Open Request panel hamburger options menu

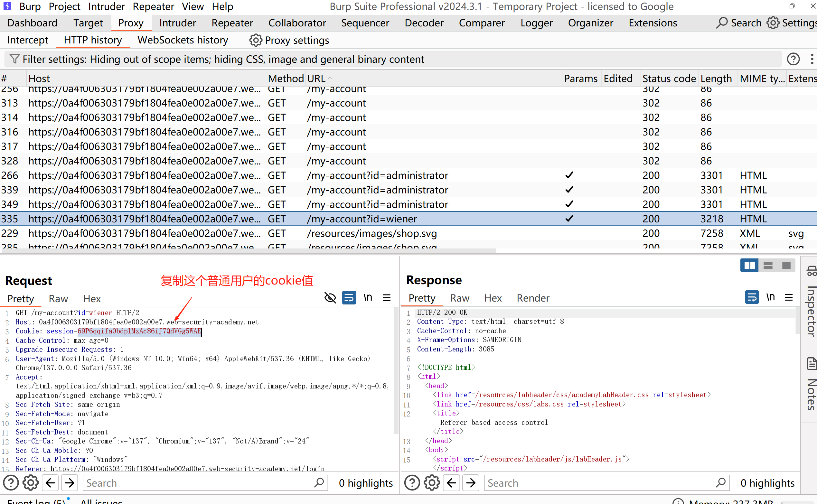pyautogui.click(x=386, y=297)
